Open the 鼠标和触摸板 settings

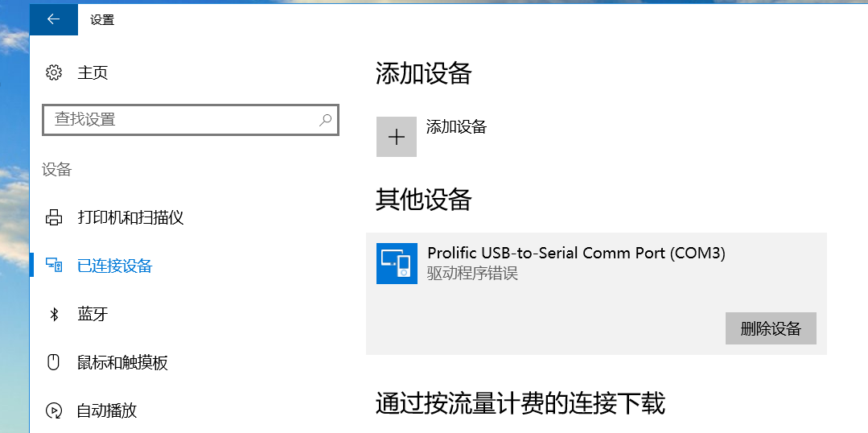[x=123, y=362]
